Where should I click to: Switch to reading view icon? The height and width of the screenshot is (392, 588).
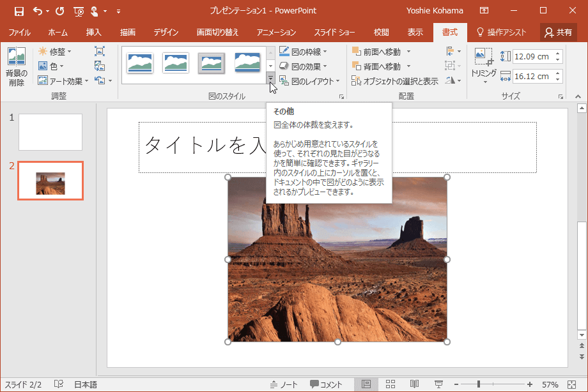(414, 384)
